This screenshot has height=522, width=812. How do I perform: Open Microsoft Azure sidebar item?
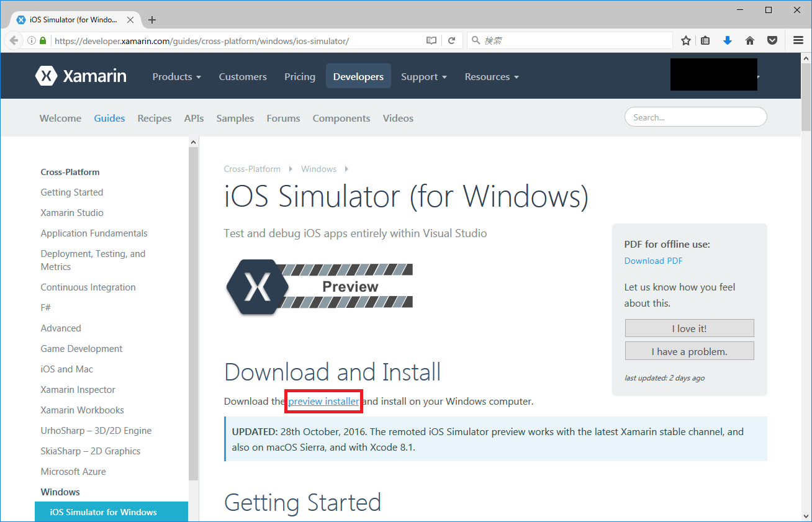(73, 472)
